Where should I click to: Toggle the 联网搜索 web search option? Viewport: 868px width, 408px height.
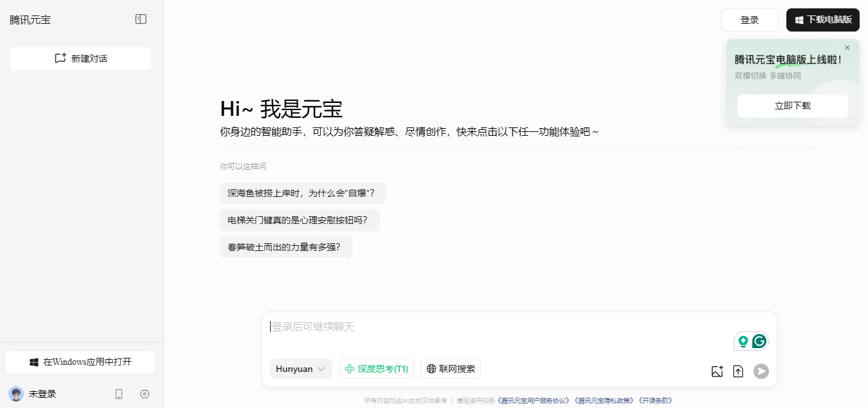point(451,369)
